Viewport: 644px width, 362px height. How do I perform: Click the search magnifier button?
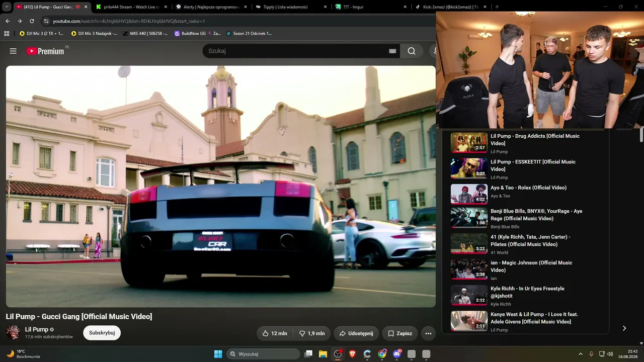[x=412, y=51]
